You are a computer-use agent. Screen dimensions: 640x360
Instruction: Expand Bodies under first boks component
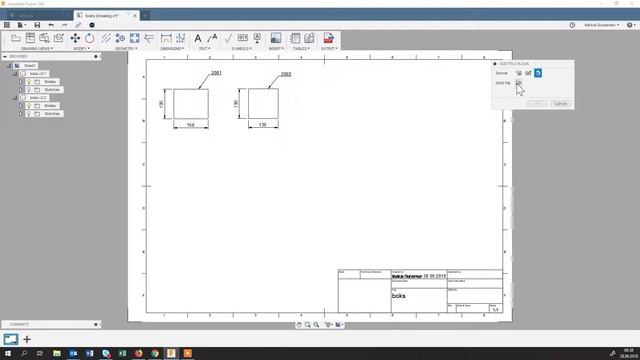[21, 82]
